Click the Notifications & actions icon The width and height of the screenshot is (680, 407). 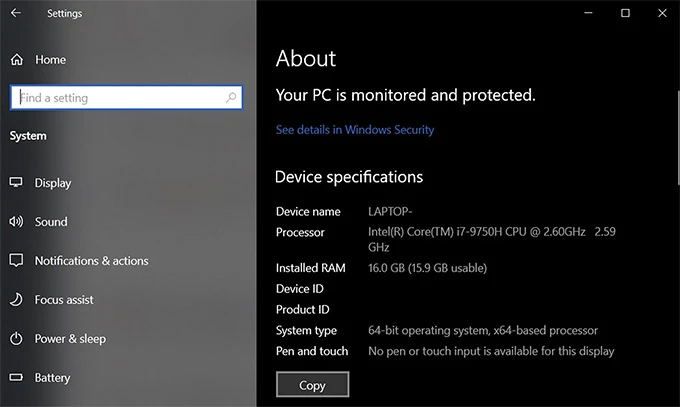coord(16,261)
